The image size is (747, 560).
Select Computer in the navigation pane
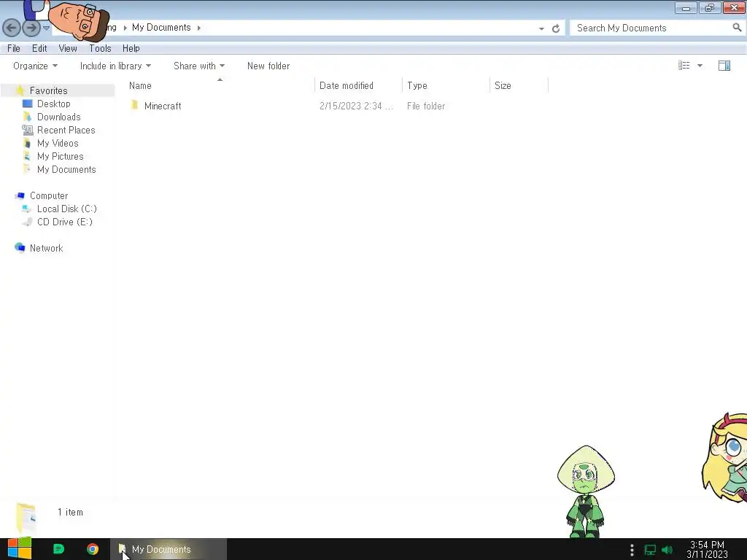(x=49, y=195)
